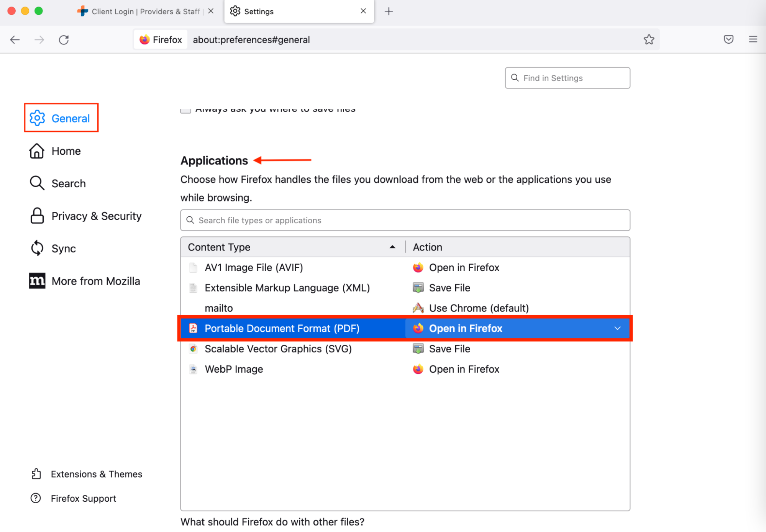
Task: Save page to Pocket
Action: [728, 39]
